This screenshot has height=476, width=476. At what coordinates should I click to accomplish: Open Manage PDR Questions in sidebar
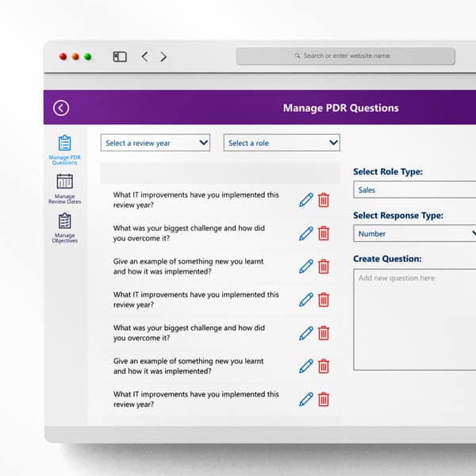tap(64, 148)
